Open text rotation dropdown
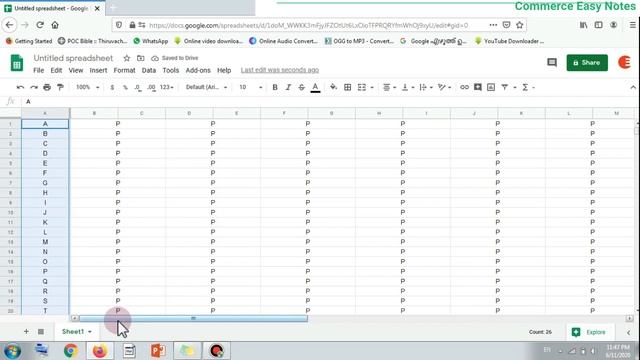This screenshot has width=640, height=360. (444, 87)
